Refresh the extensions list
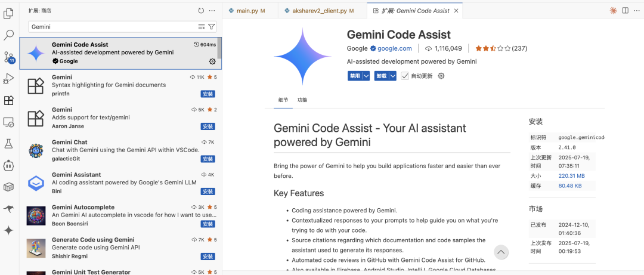The height and width of the screenshot is (275, 644). coord(201,11)
